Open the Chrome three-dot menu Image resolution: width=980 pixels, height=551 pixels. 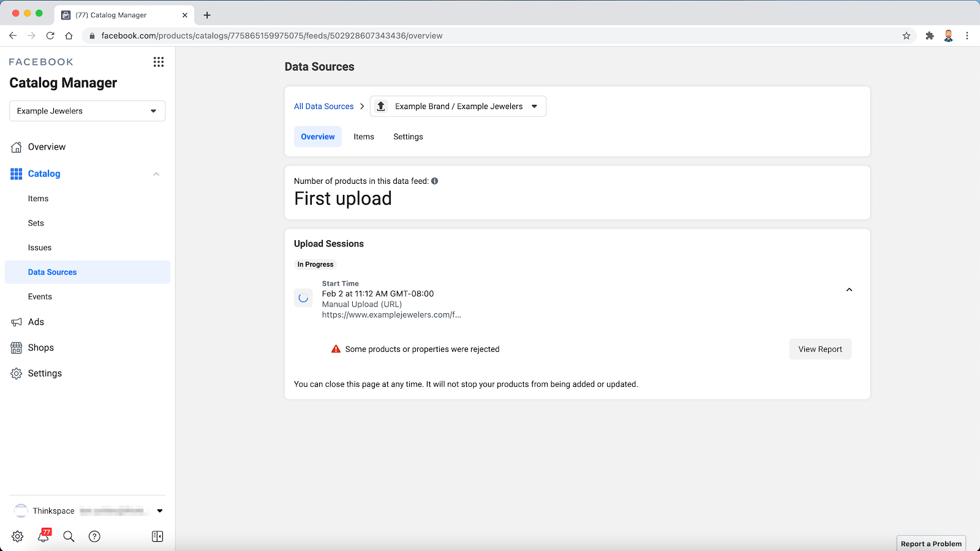coord(967,36)
